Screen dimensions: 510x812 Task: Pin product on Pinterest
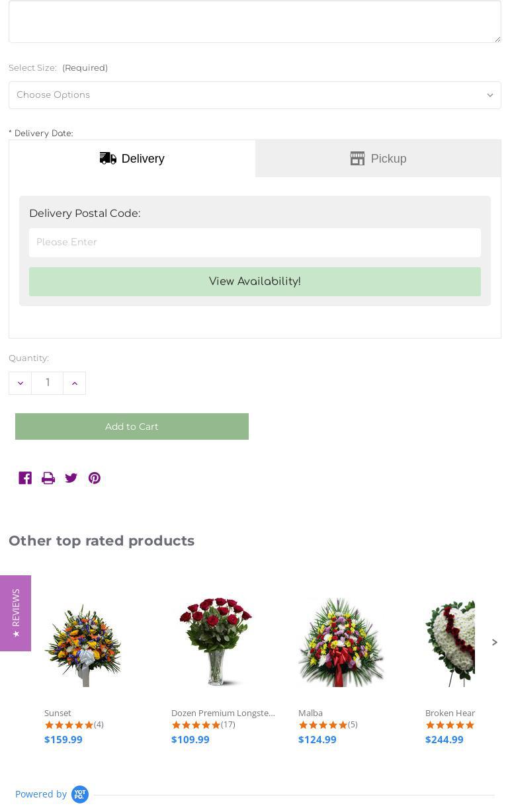pyautogui.click(x=95, y=478)
